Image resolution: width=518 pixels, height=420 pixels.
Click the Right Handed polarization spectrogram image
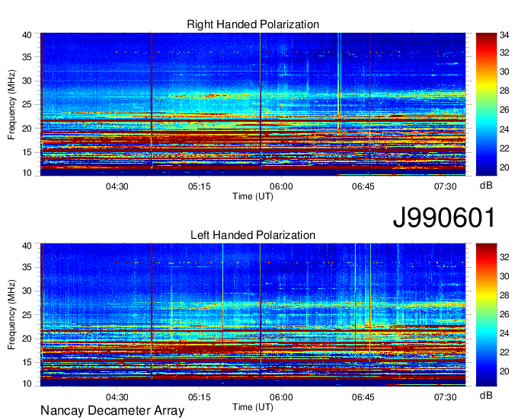(x=253, y=104)
